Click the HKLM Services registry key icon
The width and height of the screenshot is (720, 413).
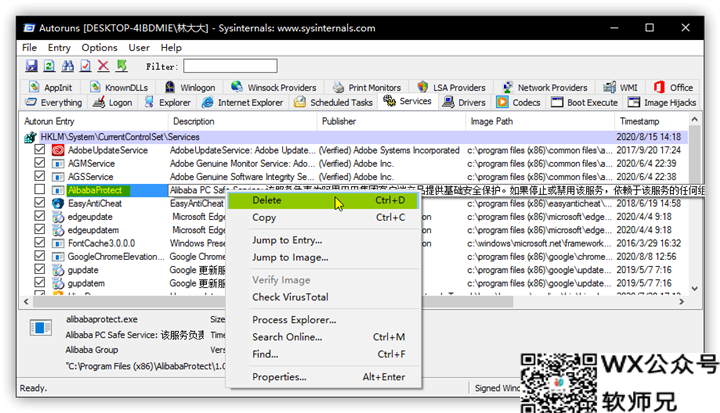click(x=31, y=137)
